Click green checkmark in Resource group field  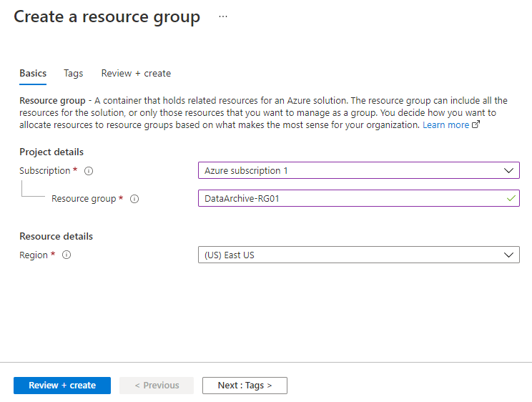tap(511, 198)
